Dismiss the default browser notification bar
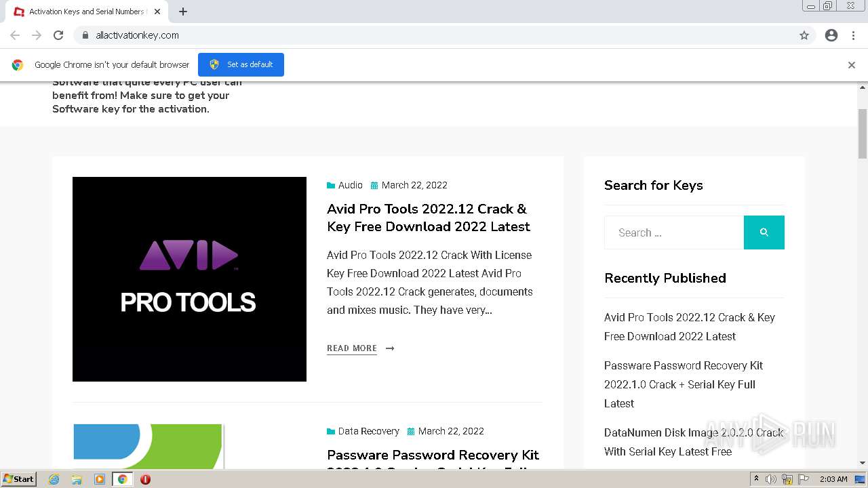The height and width of the screenshot is (488, 868). (x=852, y=65)
